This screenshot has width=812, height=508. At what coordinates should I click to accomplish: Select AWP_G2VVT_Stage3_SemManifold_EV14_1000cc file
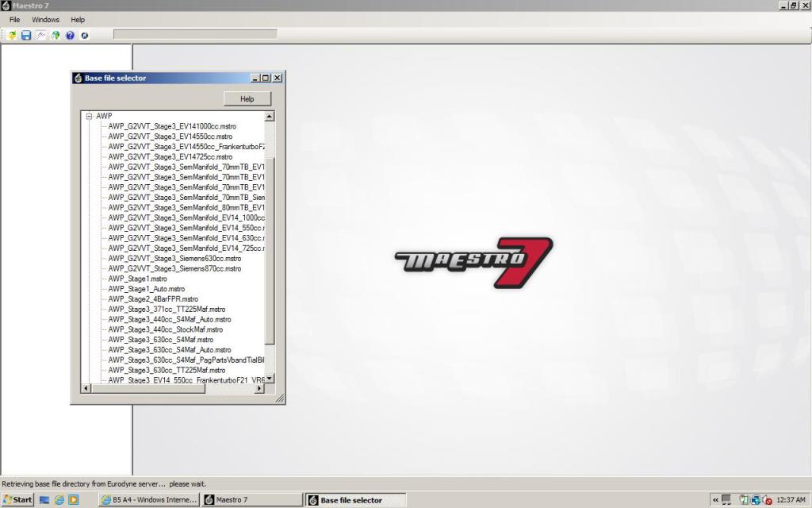(x=186, y=217)
